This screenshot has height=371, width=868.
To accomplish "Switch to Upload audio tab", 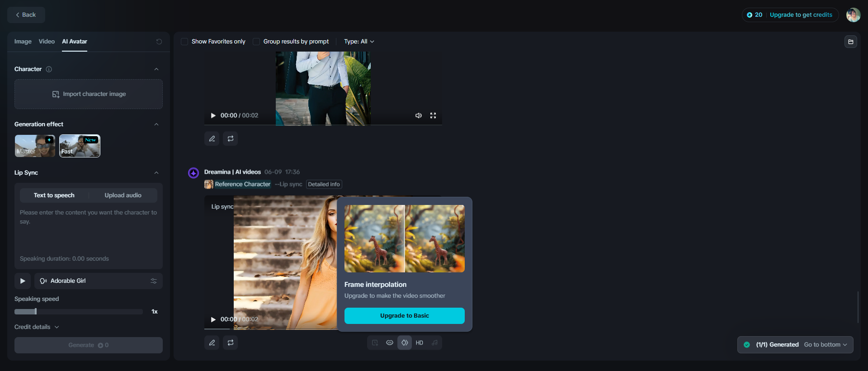I will 123,195.
